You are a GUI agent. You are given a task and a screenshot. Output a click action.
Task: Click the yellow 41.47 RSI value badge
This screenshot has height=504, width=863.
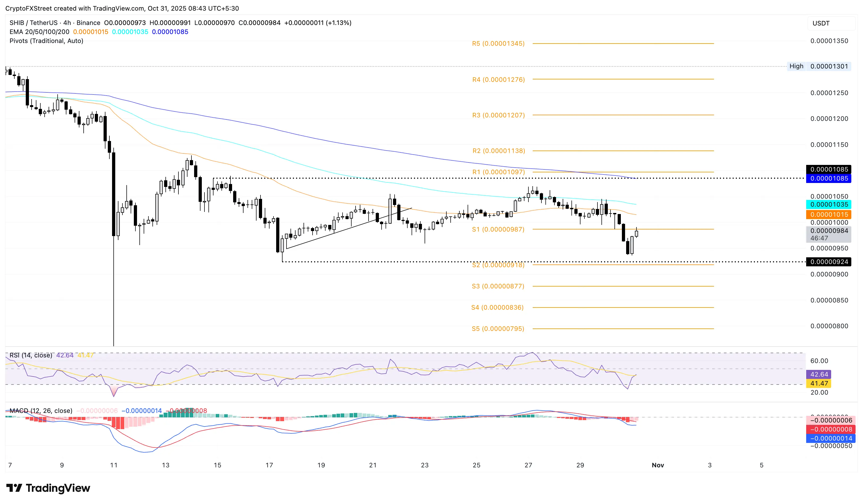pyautogui.click(x=819, y=383)
